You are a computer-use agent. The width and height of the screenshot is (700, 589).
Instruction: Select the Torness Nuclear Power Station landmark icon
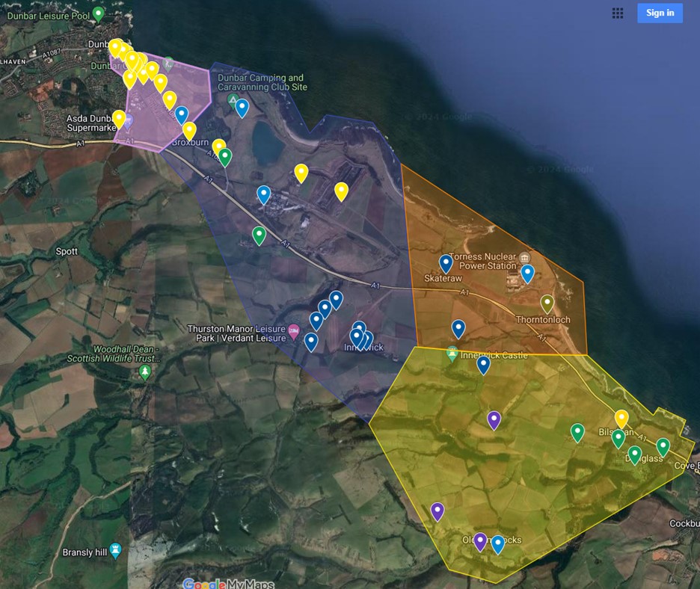(525, 257)
